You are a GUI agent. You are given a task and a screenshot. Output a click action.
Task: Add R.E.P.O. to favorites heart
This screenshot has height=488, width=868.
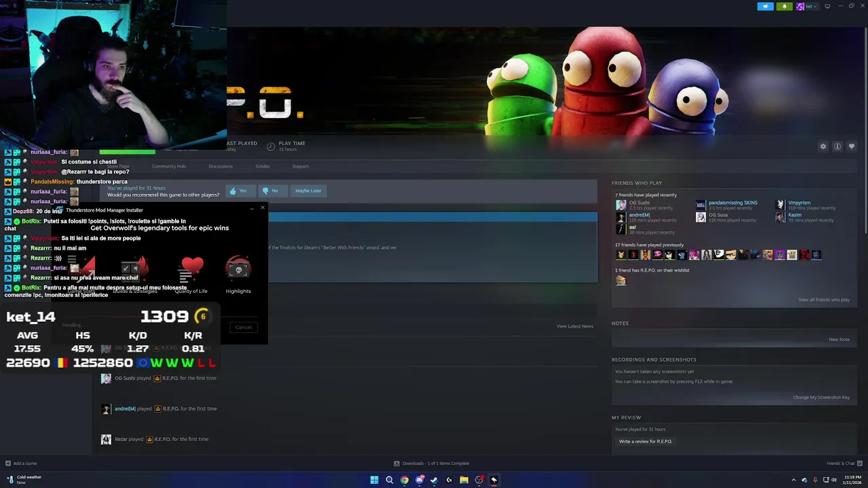(x=852, y=146)
